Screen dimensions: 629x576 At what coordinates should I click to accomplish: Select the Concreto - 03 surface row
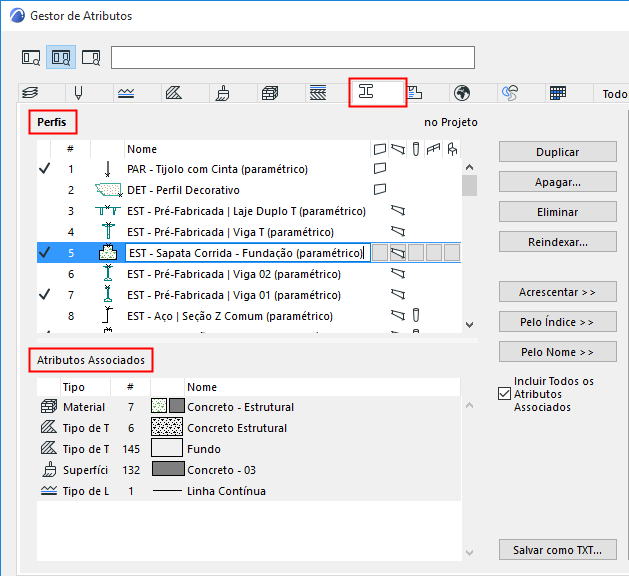(249, 470)
